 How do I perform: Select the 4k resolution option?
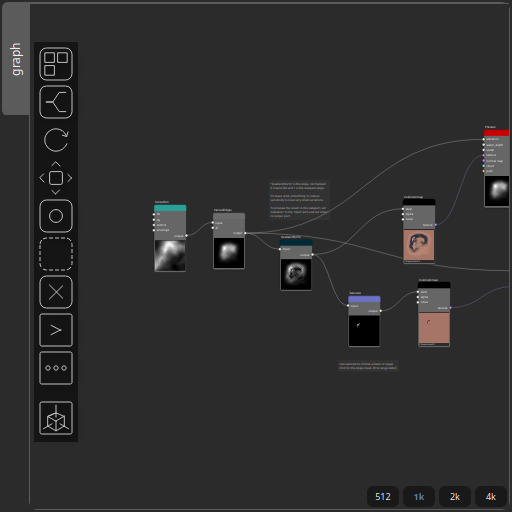click(491, 497)
